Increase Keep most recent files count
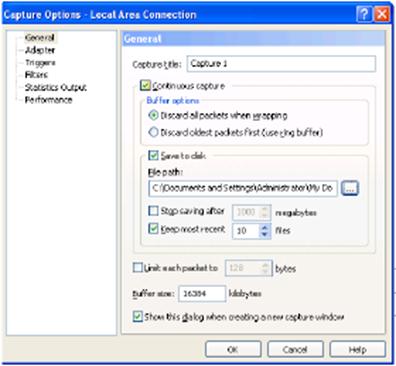Image resolution: width=396 pixels, height=366 pixels. click(x=265, y=227)
